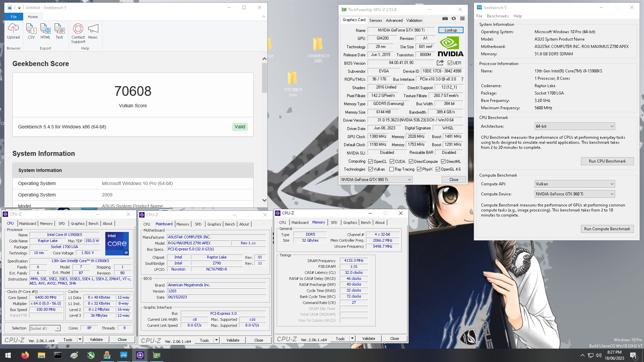Open GPU-Z hamburger menu
644x362 pixels.
[462, 19]
